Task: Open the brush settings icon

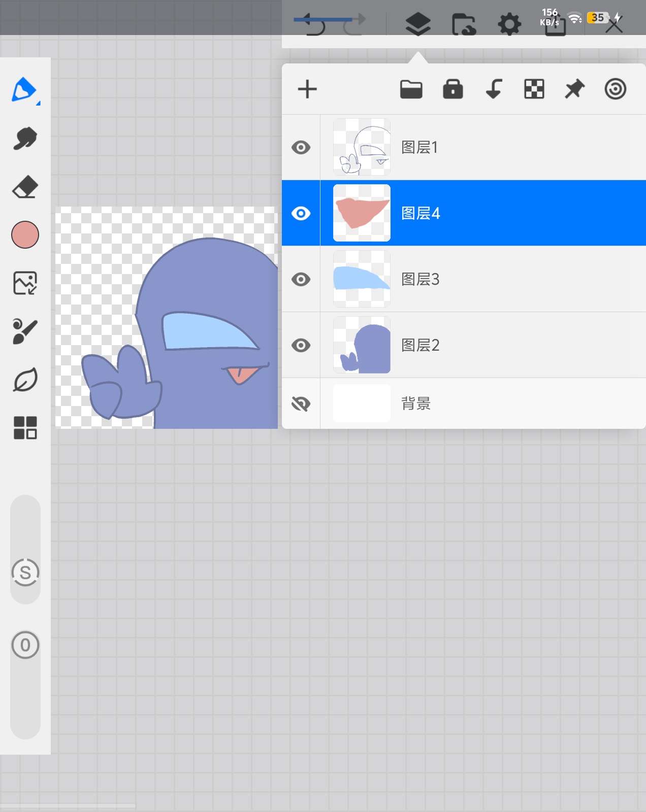Action: 25,331
